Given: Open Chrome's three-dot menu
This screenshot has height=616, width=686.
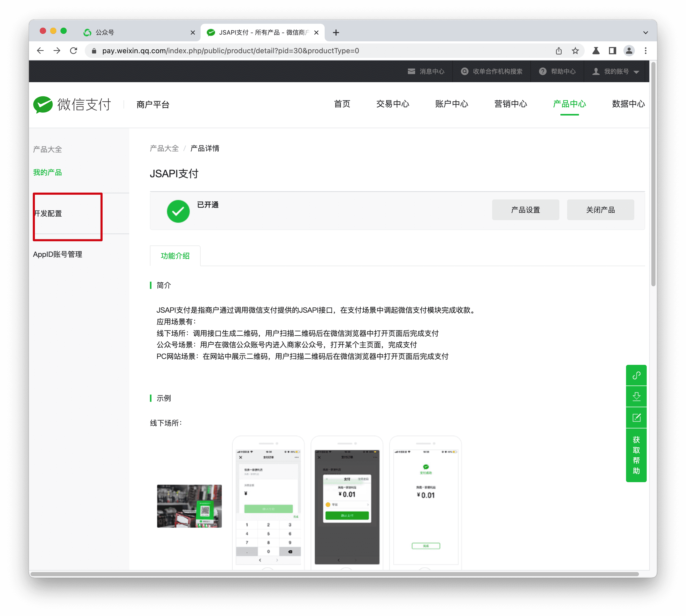Looking at the screenshot, I should click(646, 51).
